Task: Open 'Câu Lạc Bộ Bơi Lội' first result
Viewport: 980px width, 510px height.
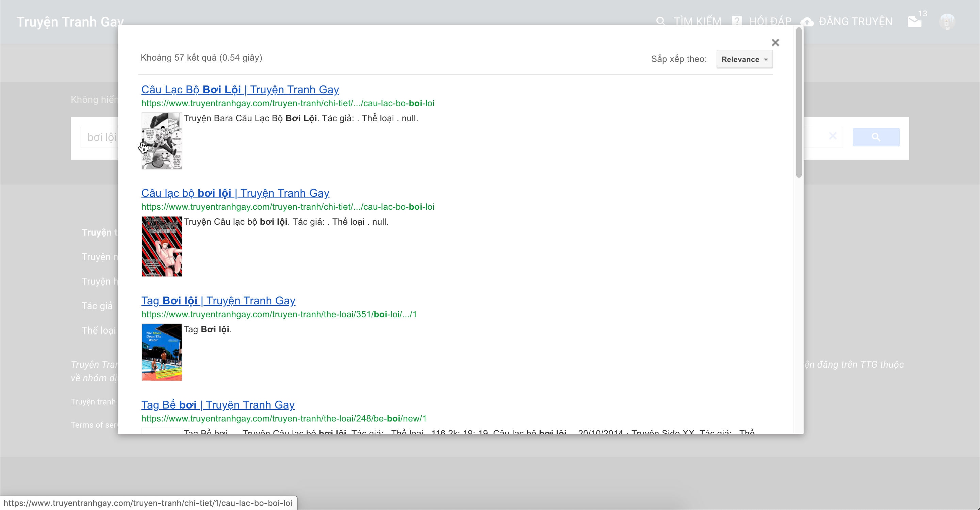Action: (240, 90)
